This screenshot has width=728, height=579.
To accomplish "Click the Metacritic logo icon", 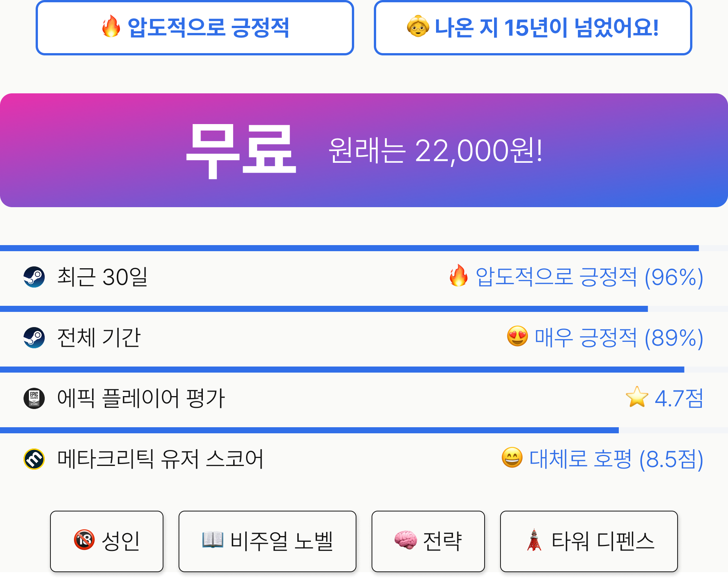I will (x=34, y=459).
